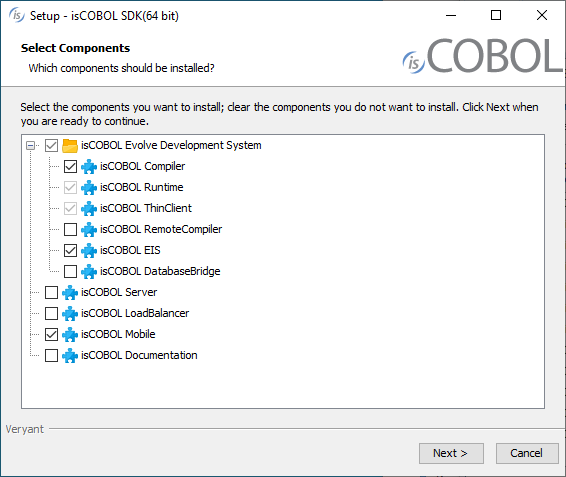
Task: Select the isCOBOL LoadBalancer tree label
Action: point(135,313)
